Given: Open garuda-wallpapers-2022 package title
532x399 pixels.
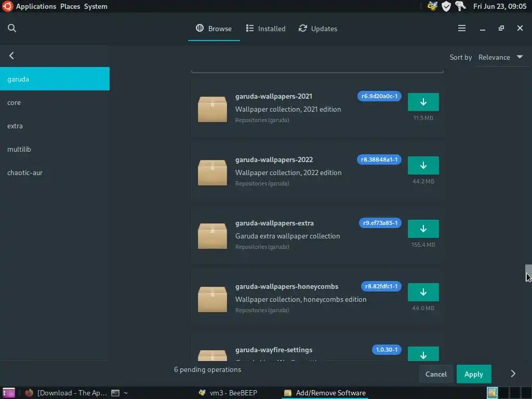Looking at the screenshot, I should [274, 159].
